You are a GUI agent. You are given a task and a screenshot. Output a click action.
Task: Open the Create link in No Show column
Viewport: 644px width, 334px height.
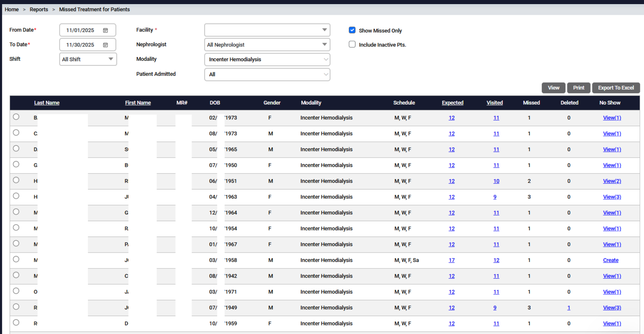point(611,260)
